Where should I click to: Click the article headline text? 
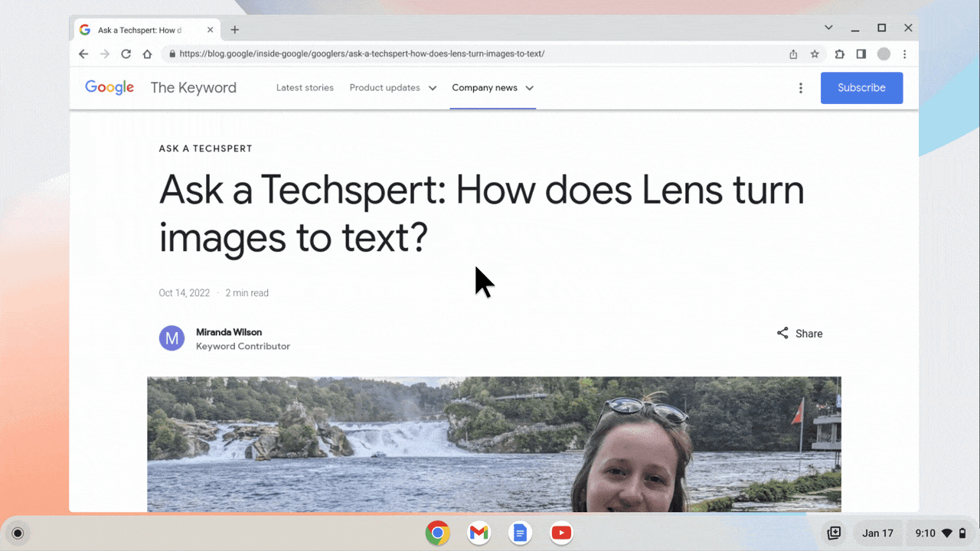tap(482, 214)
